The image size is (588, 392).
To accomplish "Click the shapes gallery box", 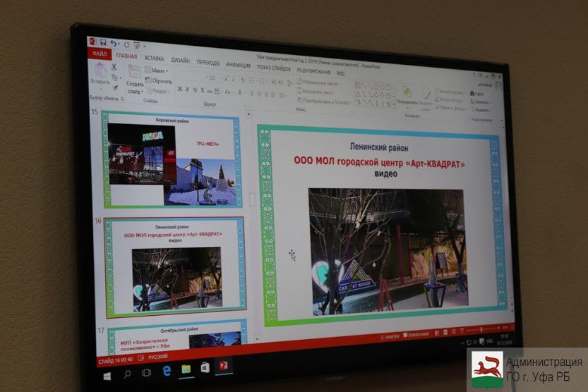I will (375, 95).
